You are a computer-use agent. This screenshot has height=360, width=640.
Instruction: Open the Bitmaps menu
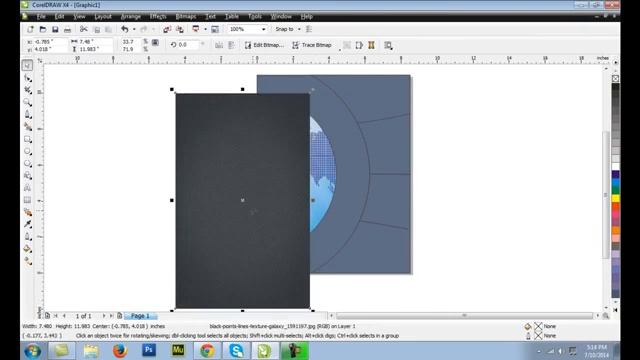tap(186, 17)
